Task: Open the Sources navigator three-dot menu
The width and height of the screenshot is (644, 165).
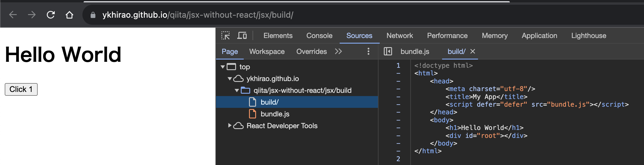Action: pos(368,52)
